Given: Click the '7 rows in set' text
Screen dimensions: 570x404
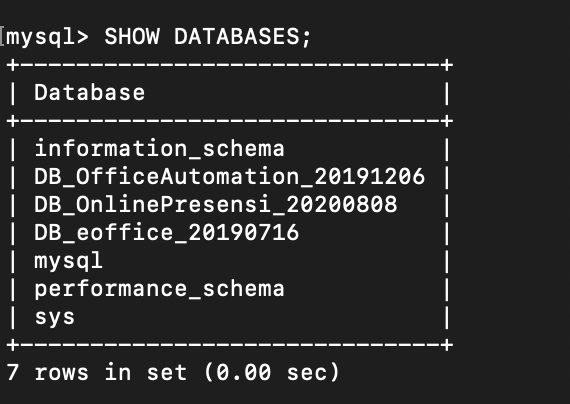Looking at the screenshot, I should pos(97,373).
